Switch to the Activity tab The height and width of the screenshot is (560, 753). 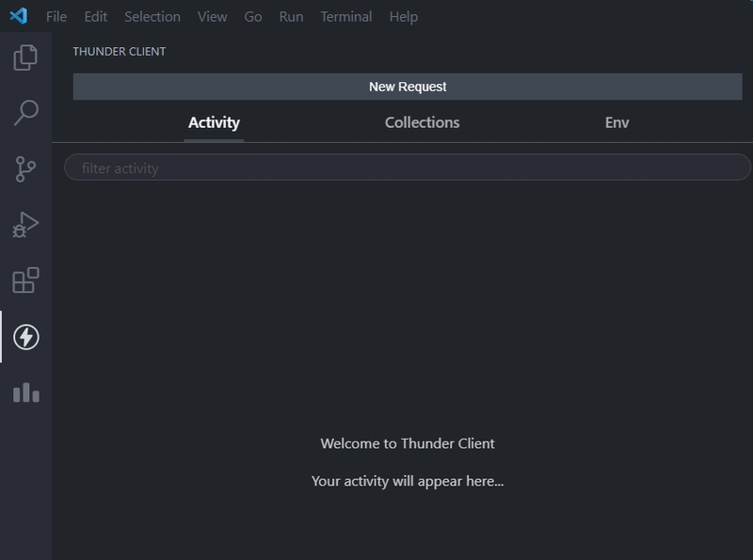tap(214, 123)
